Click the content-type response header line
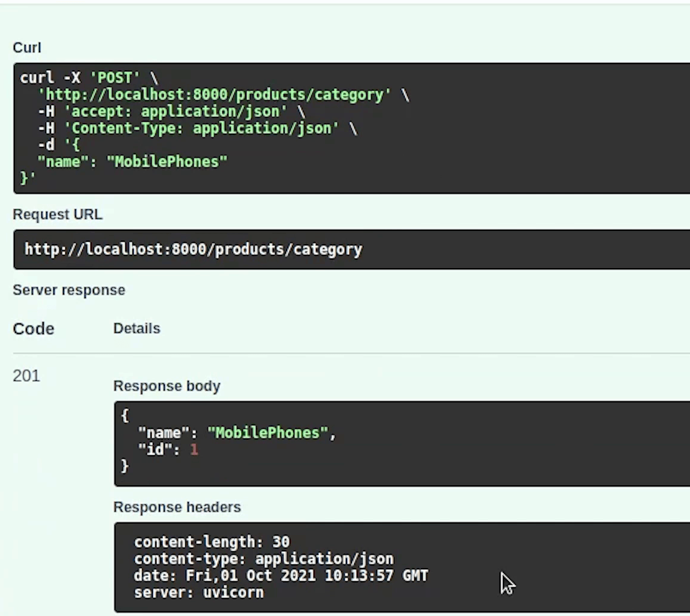Viewport: 690px width, 616px height. pyautogui.click(x=264, y=559)
